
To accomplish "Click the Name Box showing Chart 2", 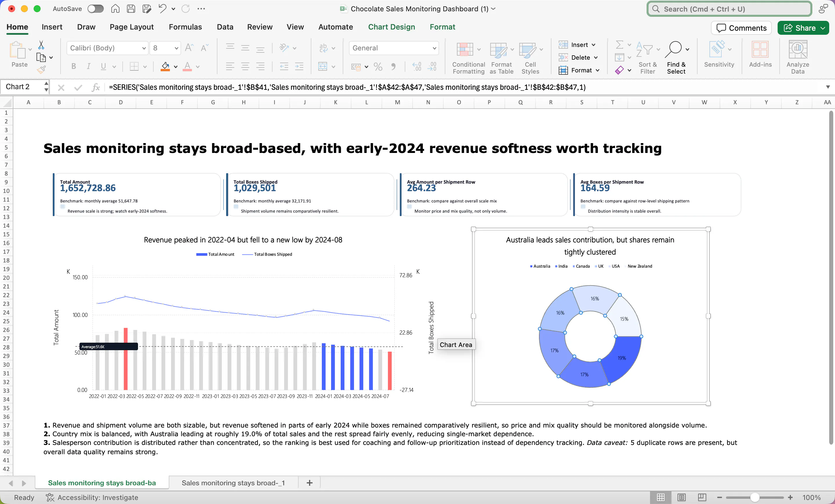I will (22, 87).
